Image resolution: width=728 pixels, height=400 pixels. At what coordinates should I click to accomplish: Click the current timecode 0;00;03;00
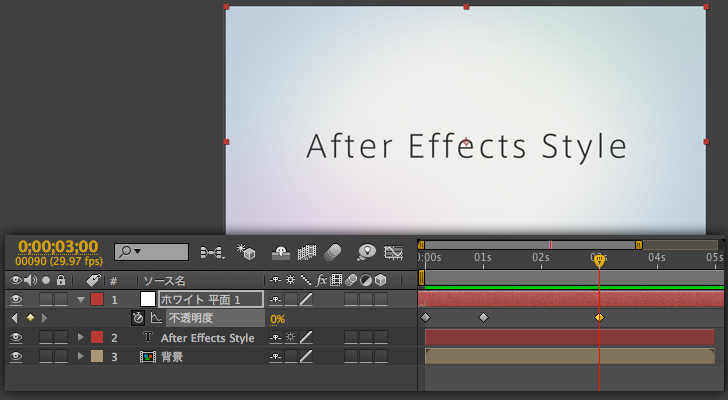pyautogui.click(x=58, y=246)
